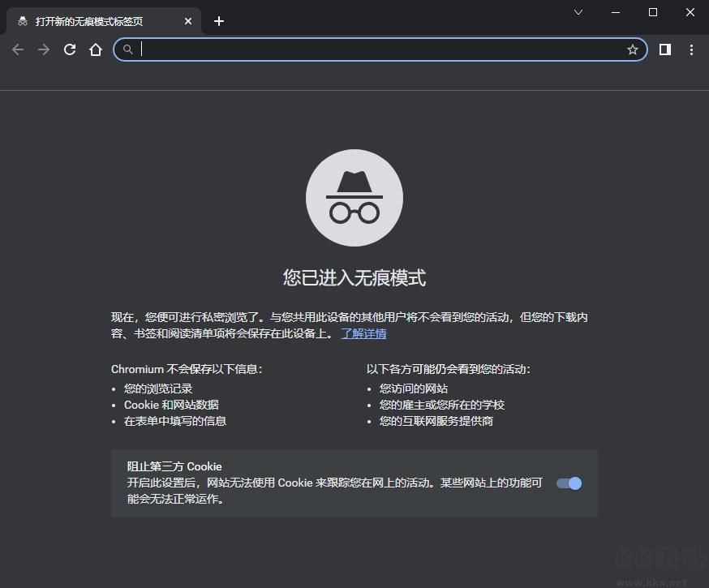The image size is (709, 588).
Task: Expand the window control dropdown arrow
Action: click(578, 12)
